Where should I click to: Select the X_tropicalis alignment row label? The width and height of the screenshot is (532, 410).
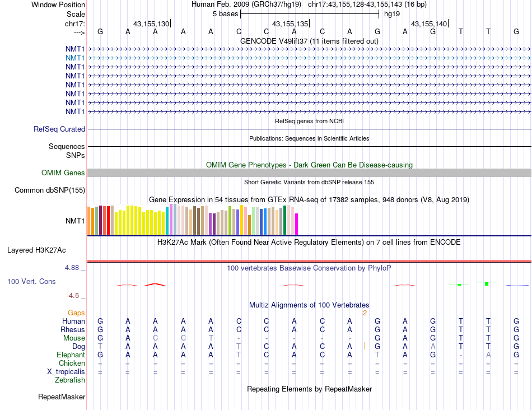pos(66,372)
